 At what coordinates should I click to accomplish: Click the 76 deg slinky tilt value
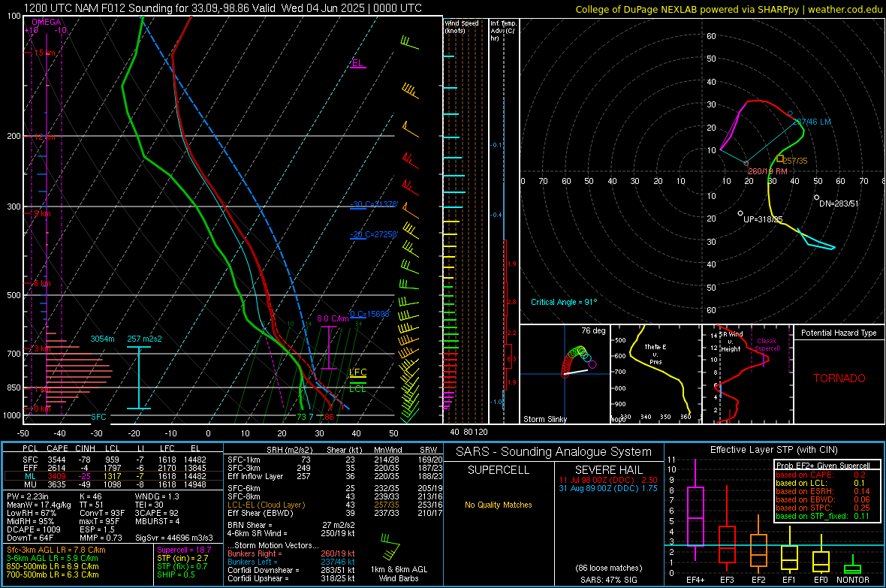click(x=593, y=330)
